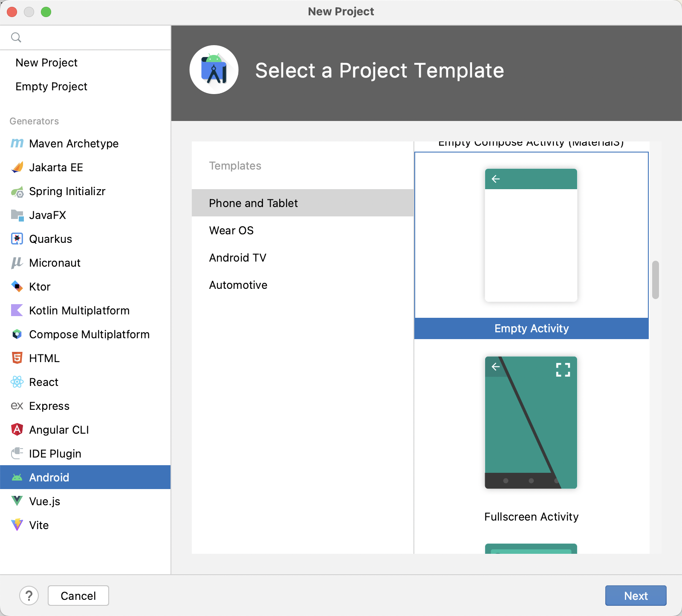Click the IDE Plugin icon

[x=17, y=453]
